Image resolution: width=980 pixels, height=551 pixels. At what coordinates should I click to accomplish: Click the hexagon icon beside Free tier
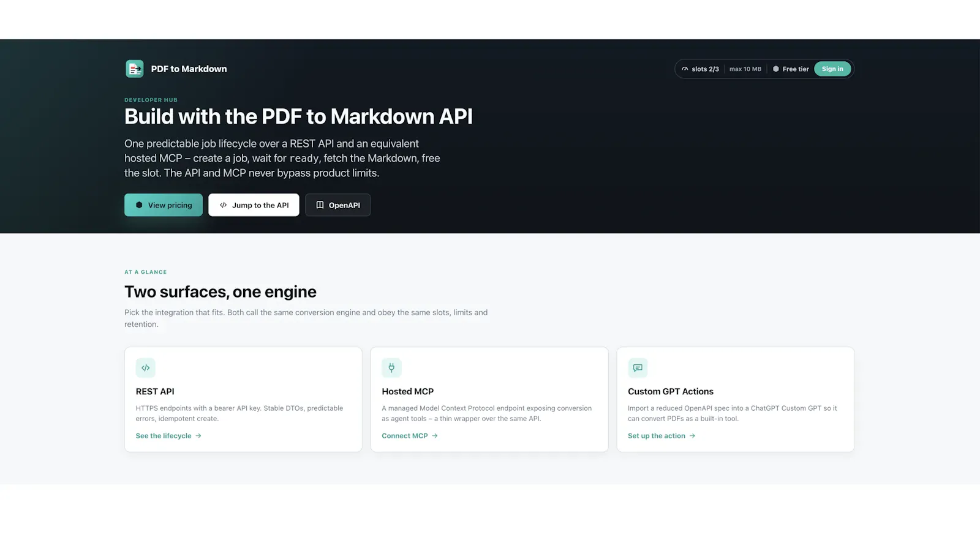[776, 69]
